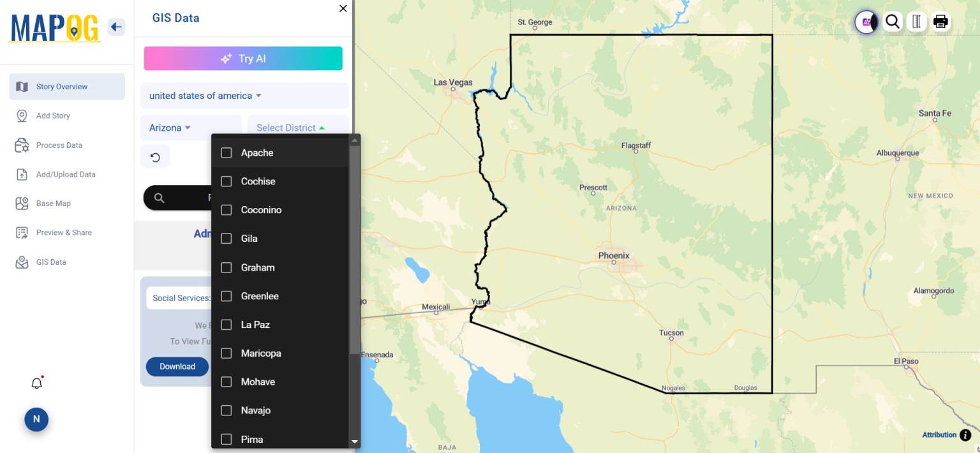Click the notification bell icon
This screenshot has height=453, width=980.
(36, 382)
